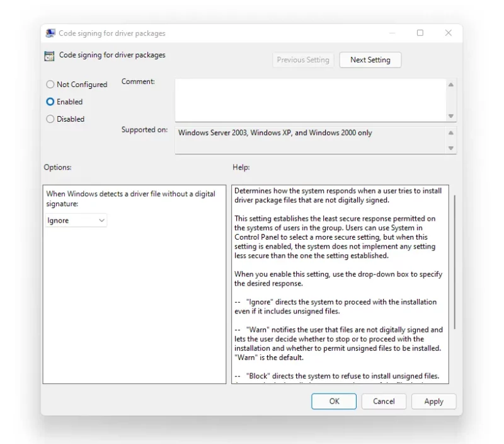504x444 pixels.
Task: Confirm with the OK button
Action: tap(334, 401)
